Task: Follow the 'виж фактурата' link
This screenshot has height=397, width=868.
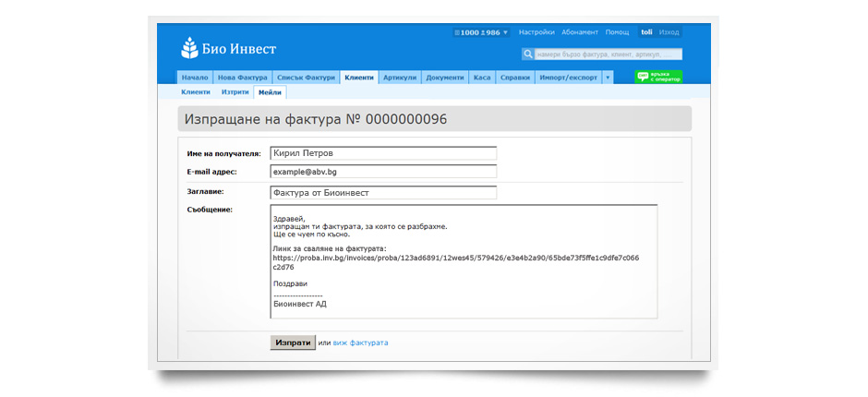Action: click(360, 343)
